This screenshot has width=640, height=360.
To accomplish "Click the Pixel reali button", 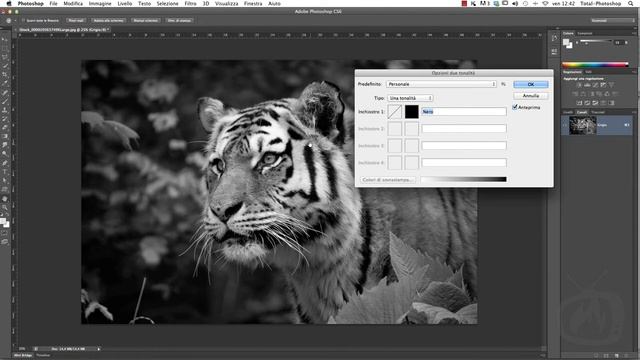I will pos(76,20).
